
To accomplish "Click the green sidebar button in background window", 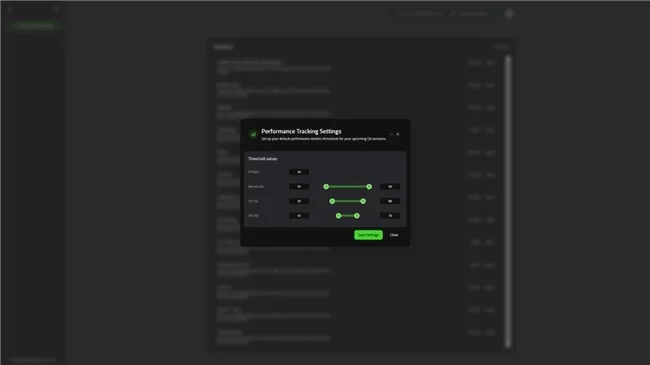I will (x=35, y=26).
